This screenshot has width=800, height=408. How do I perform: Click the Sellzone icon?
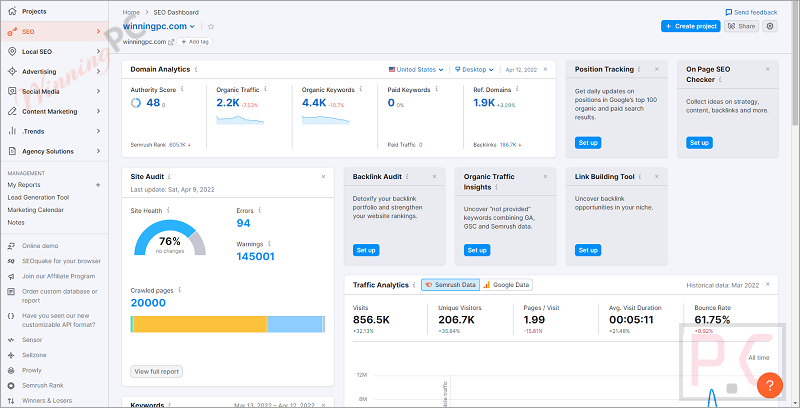coord(11,355)
